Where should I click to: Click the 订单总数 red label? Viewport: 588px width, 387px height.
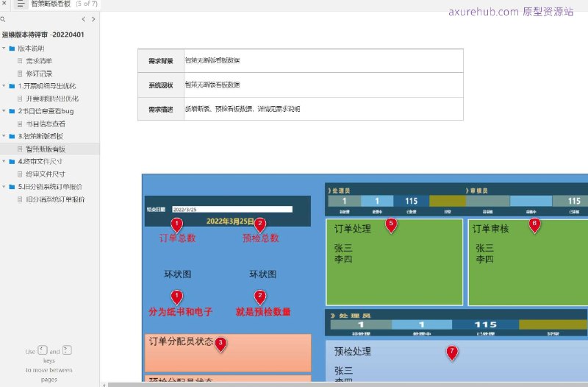click(x=177, y=238)
